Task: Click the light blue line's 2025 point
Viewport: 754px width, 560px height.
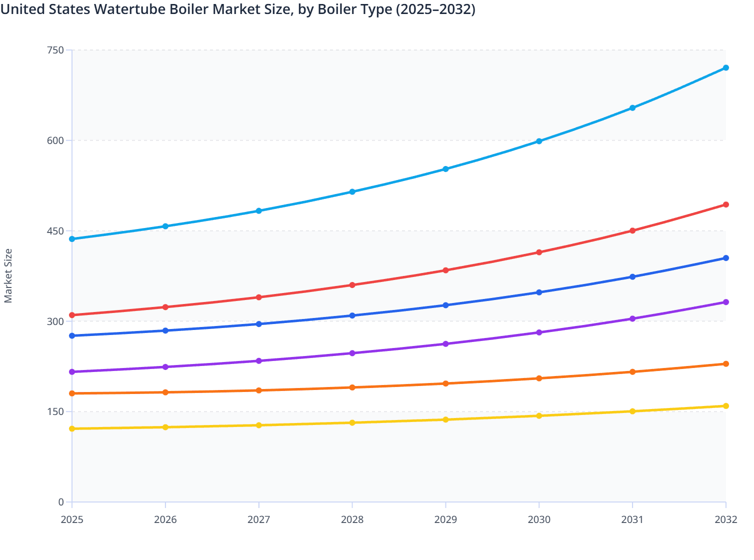Action: coord(72,239)
